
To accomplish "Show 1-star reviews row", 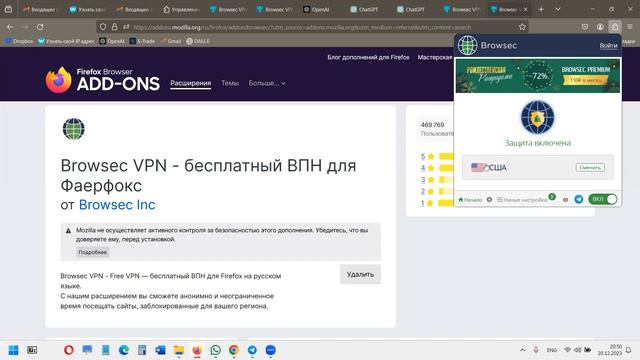I will 437,203.
